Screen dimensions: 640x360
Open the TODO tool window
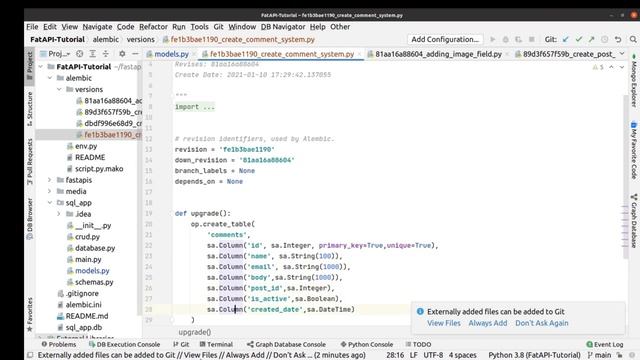click(418, 344)
